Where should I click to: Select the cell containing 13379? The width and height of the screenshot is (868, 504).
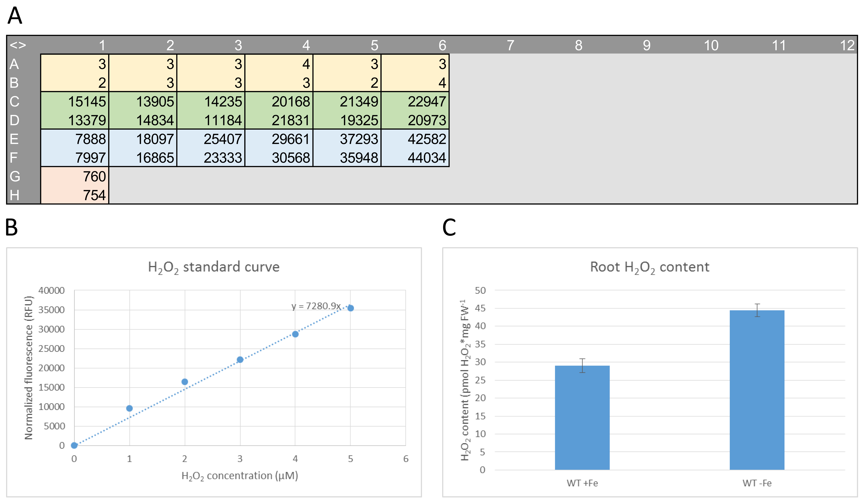(75, 120)
